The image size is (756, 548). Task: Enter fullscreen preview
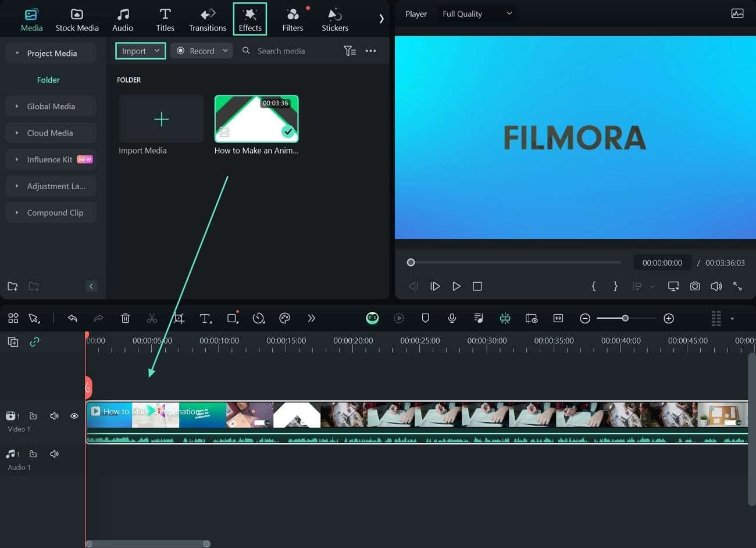[737, 286]
